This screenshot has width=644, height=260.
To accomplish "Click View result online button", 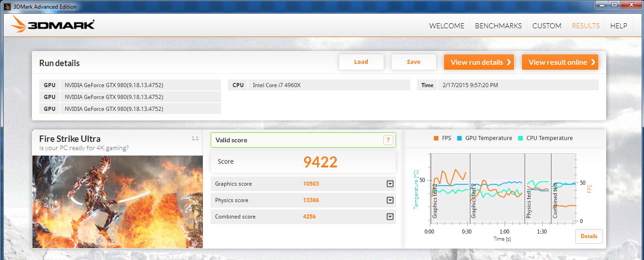I will (560, 62).
